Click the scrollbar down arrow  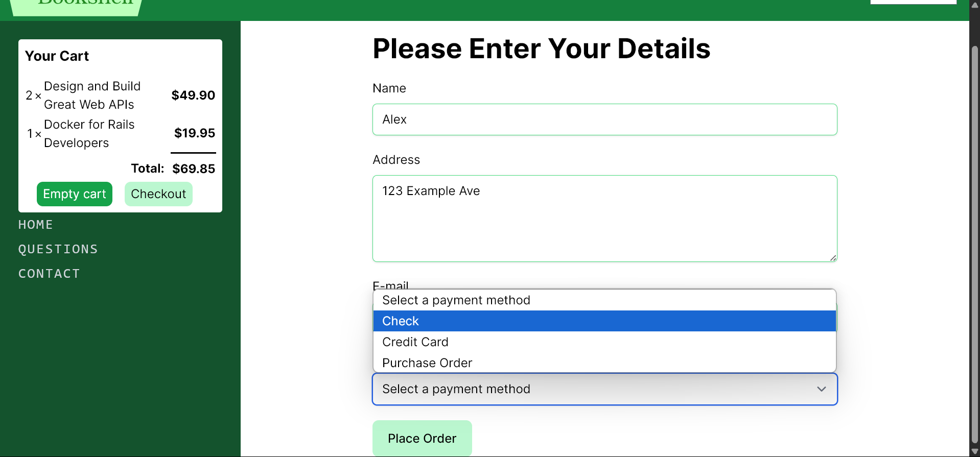pos(974,451)
